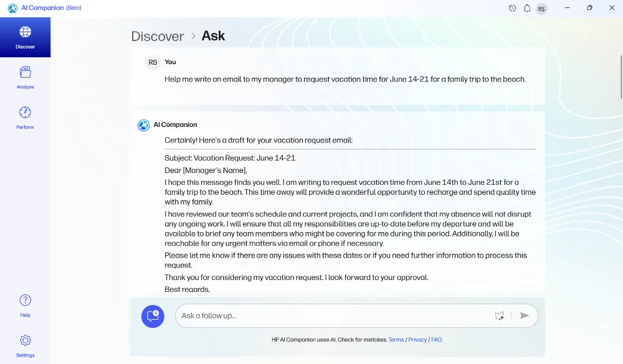Send the follow-up message arrow
This screenshot has width=623, height=364.
[524, 315]
